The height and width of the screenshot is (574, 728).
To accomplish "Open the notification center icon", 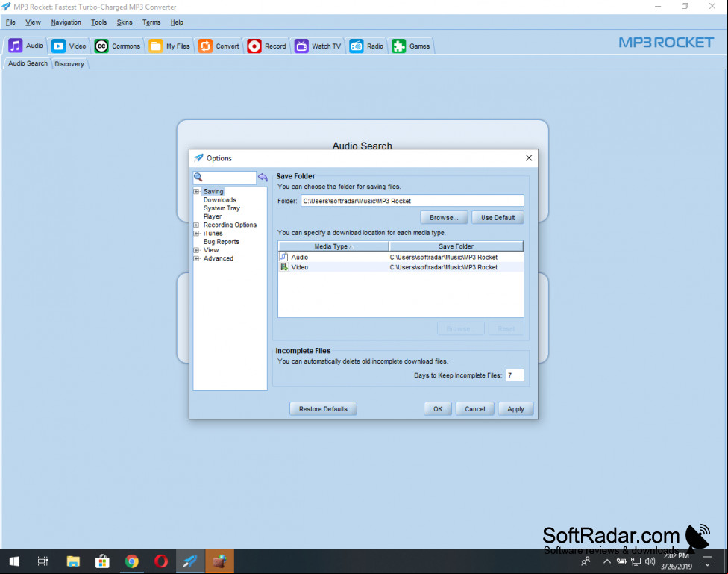I will pyautogui.click(x=707, y=561).
